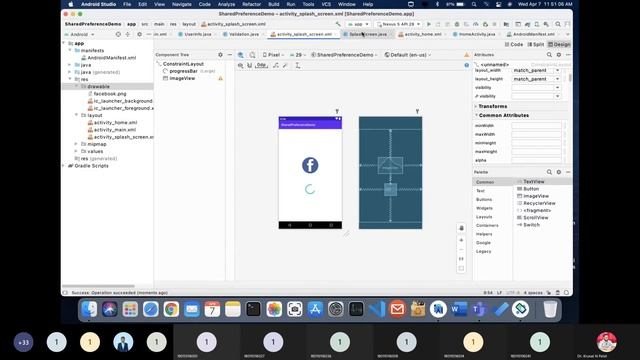The width and height of the screenshot is (640, 360).
Task: Click project panel settings gear
Action: 140,34
